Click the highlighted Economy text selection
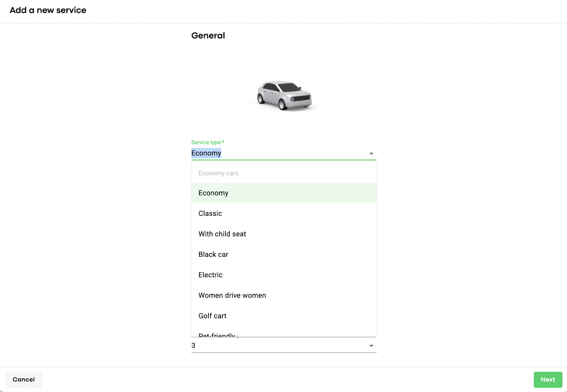Screen dimensions: 567x392 click(x=206, y=153)
